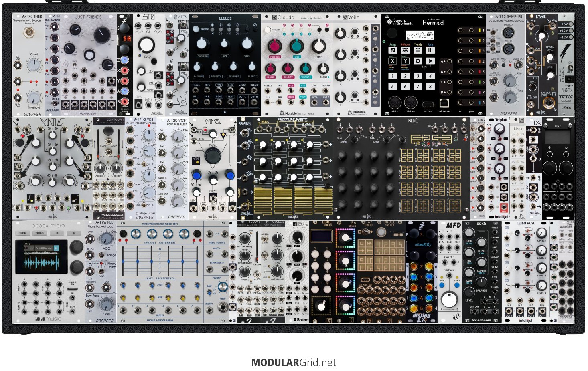Click the Arp122Cm.wav filename on bitbox screen
This screenshot has width=588, height=371.
(x=44, y=248)
